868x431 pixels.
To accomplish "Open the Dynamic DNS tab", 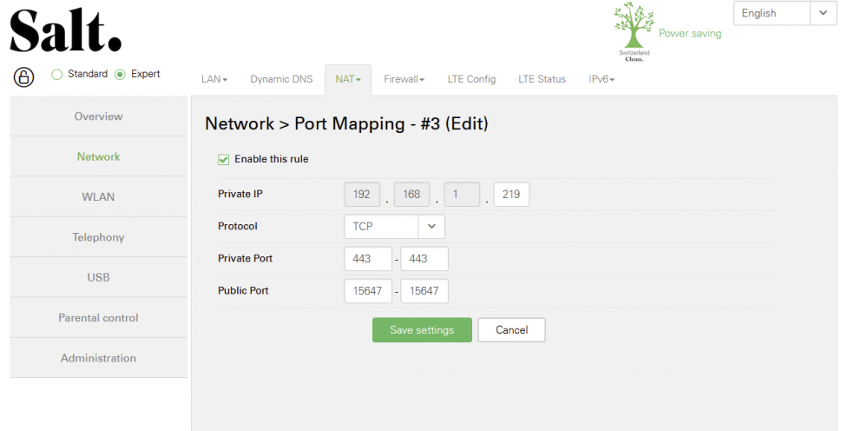I will (x=281, y=79).
